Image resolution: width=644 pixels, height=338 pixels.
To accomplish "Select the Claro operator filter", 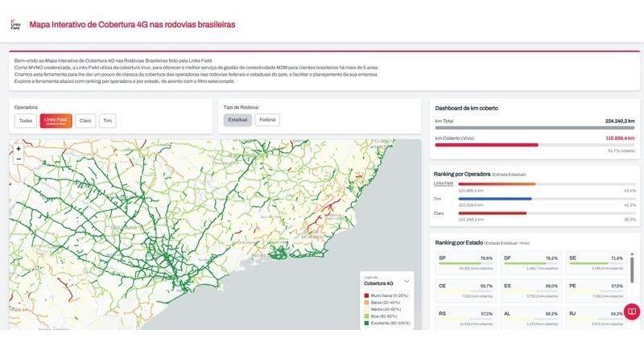I will tap(85, 121).
